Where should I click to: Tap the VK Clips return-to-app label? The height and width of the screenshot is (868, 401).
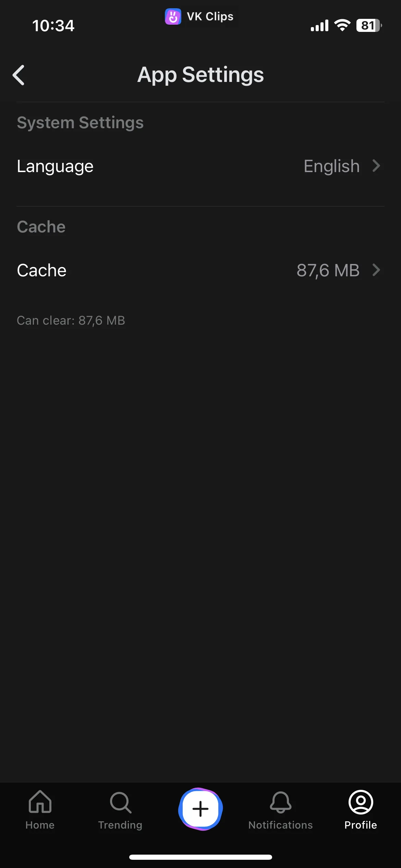tap(210, 16)
